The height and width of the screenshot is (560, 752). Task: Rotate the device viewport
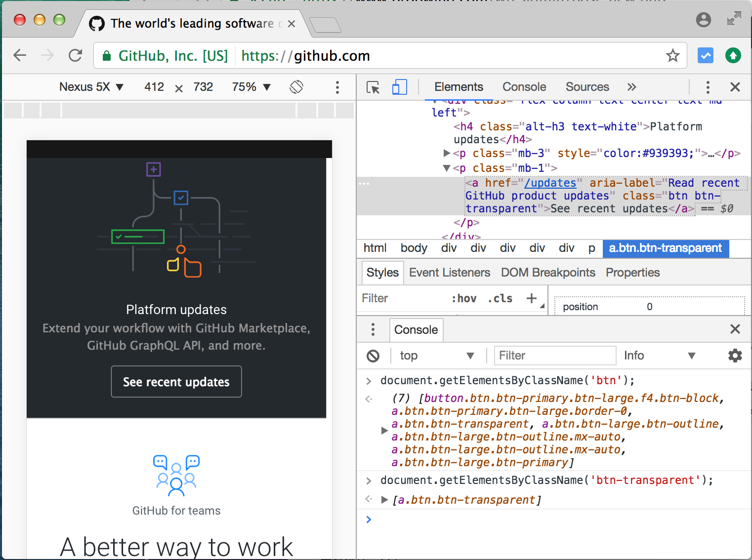tap(296, 87)
